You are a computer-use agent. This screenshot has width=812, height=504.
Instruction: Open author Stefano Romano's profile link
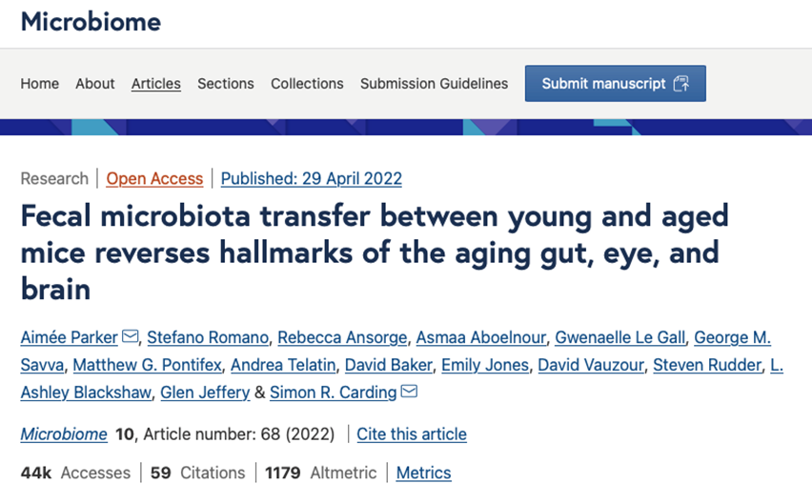coord(197,337)
